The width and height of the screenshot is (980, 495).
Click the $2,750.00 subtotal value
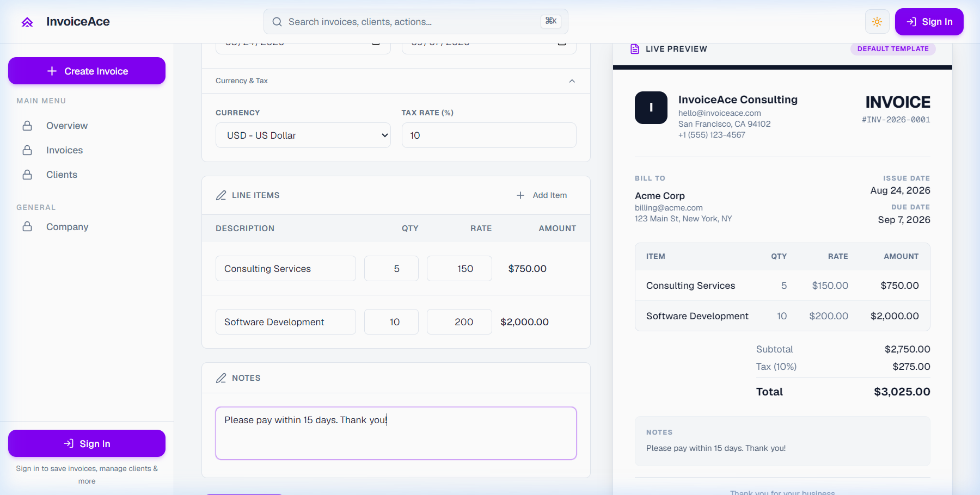pos(908,349)
